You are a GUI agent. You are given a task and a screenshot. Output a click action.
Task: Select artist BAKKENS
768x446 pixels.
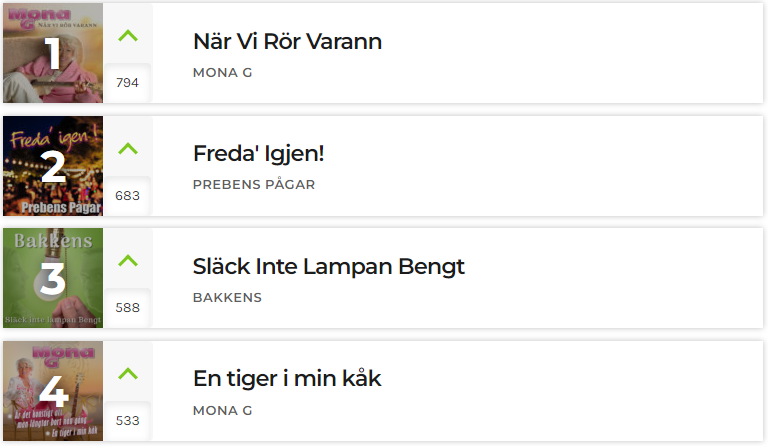click(x=227, y=297)
